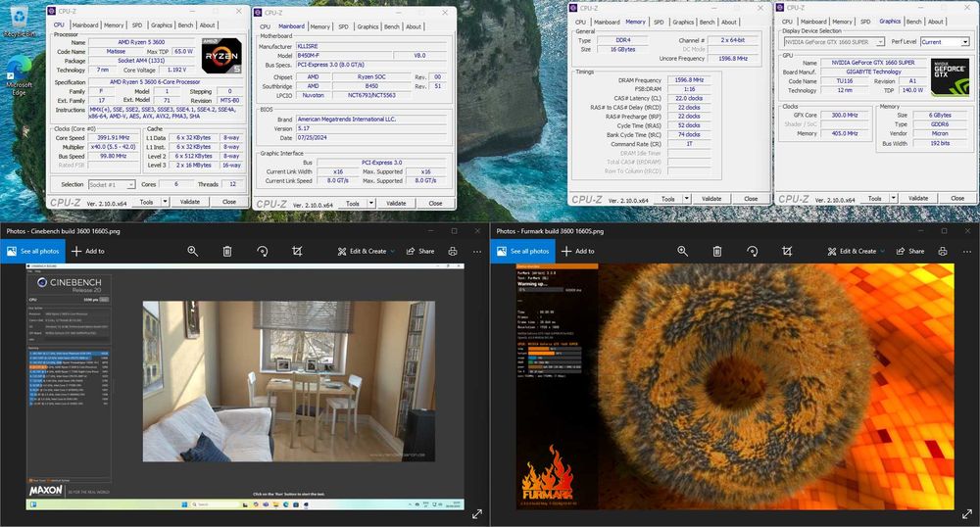Screen dimensions: 980x527
Task: Click the Add to plus in the Cinebench window
Action: [76, 251]
